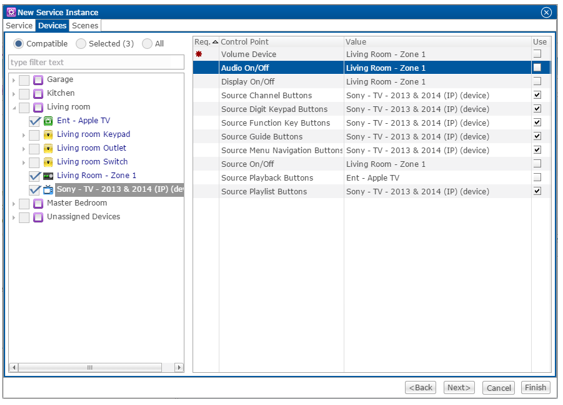This screenshot has width=563, height=405.
Task: Disable Use for Source Playlist Buttons
Action: (x=537, y=191)
